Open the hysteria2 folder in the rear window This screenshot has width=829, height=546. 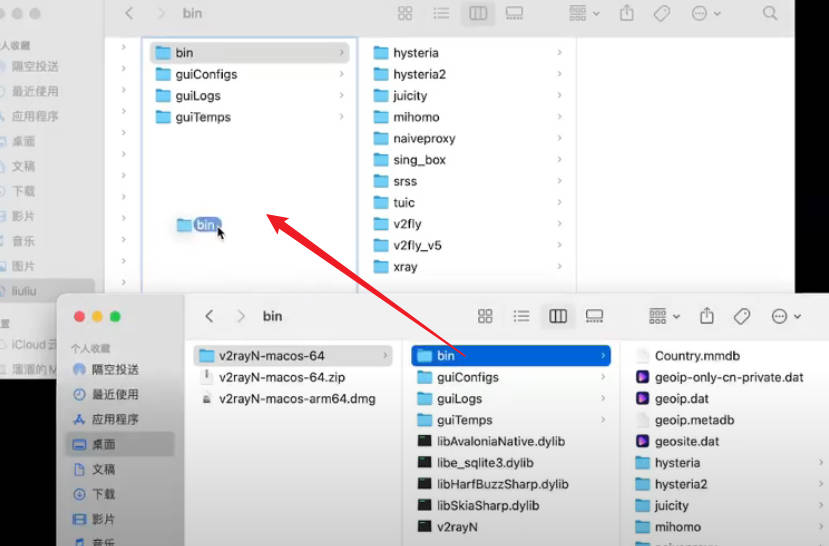coord(467,75)
